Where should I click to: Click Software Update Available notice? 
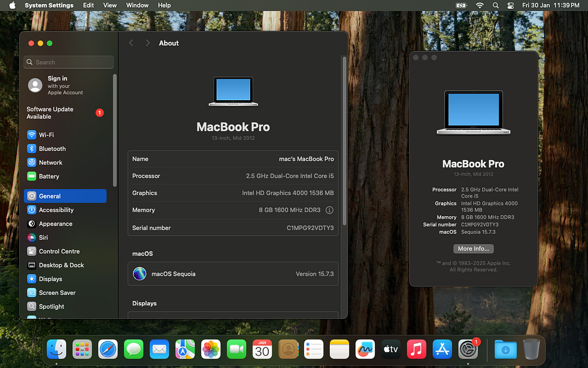click(50, 113)
